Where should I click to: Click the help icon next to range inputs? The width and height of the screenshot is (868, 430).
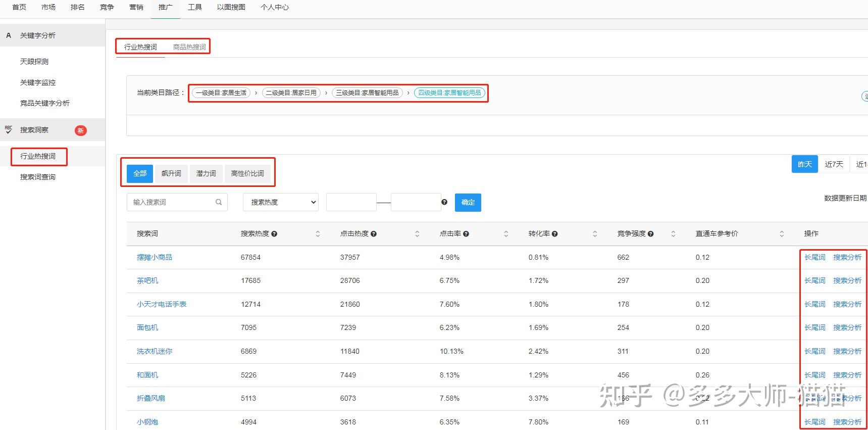[444, 202]
